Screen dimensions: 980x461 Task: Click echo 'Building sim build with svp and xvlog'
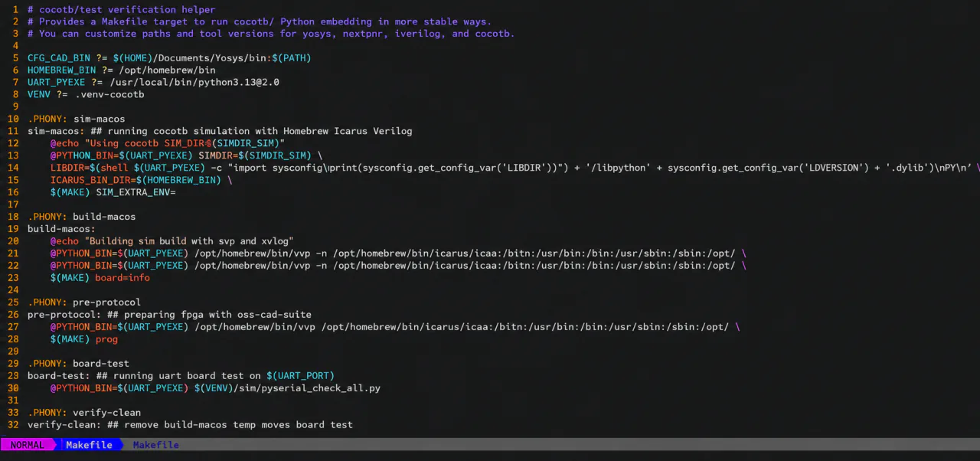coord(189,242)
